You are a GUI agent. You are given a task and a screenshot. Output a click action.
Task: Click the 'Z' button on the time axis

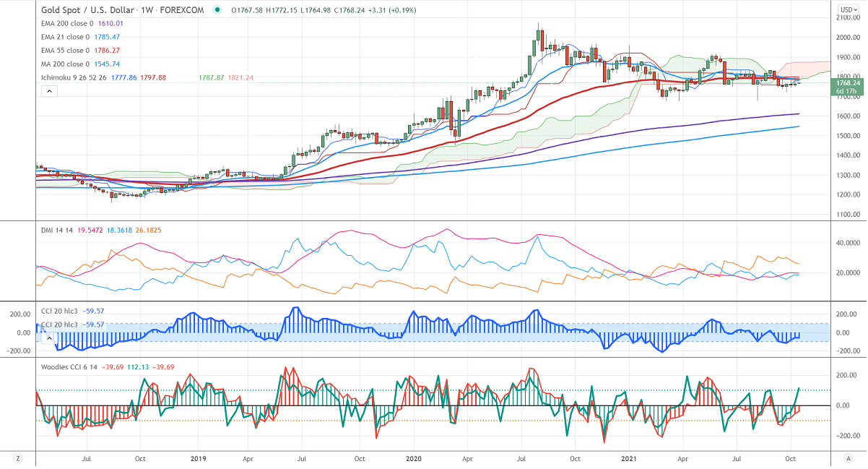(18, 458)
